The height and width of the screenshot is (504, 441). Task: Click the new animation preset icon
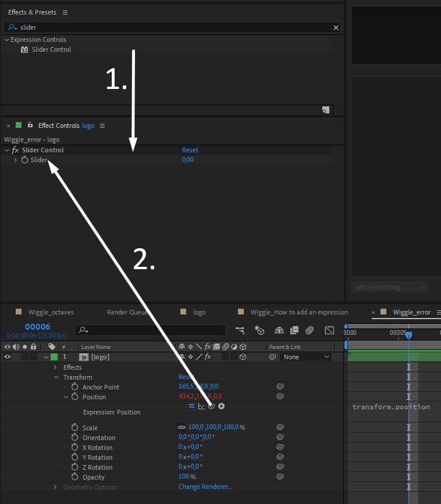click(x=326, y=110)
